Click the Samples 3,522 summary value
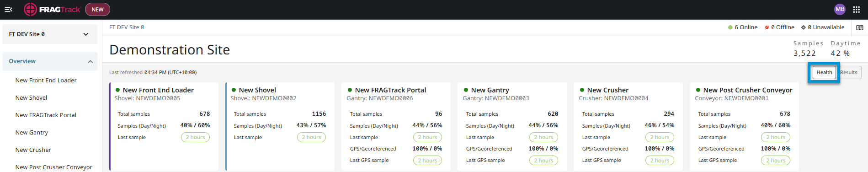This screenshot has width=868, height=172. [x=804, y=54]
